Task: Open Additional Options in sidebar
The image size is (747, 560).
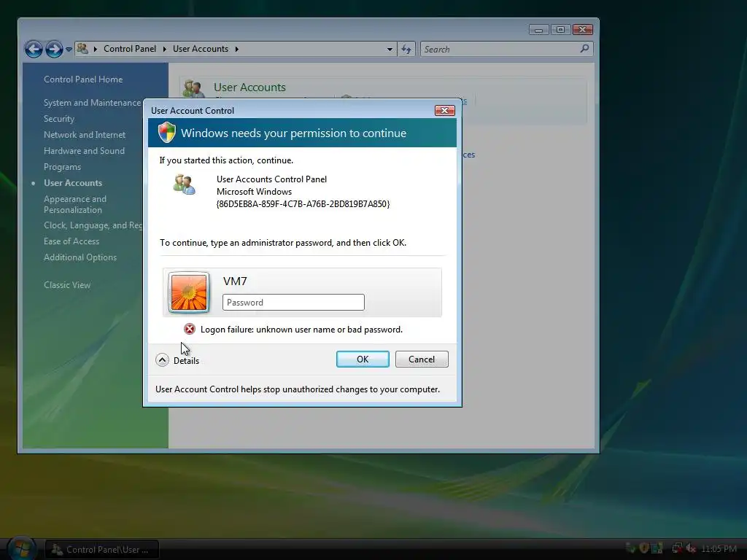Action: click(80, 257)
